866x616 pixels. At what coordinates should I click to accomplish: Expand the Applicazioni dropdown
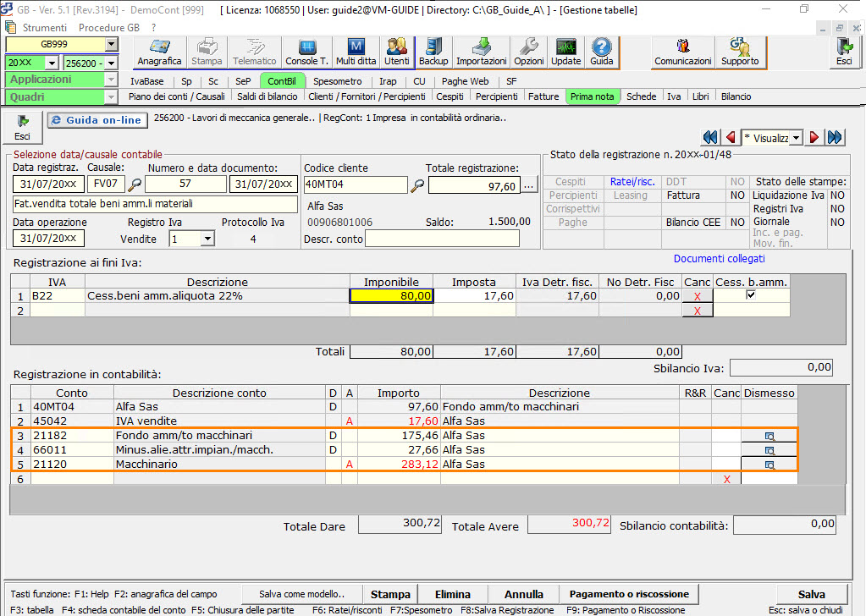[x=111, y=80]
